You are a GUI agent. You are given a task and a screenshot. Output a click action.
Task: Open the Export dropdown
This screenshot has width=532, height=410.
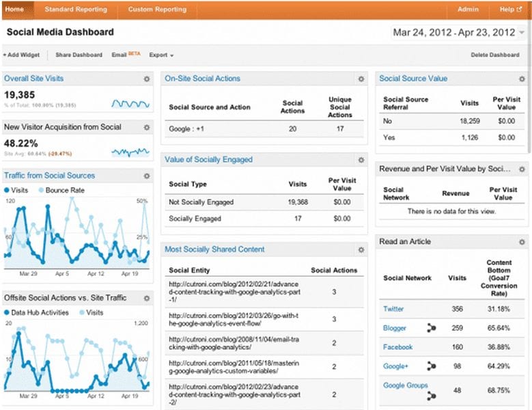[x=161, y=55]
